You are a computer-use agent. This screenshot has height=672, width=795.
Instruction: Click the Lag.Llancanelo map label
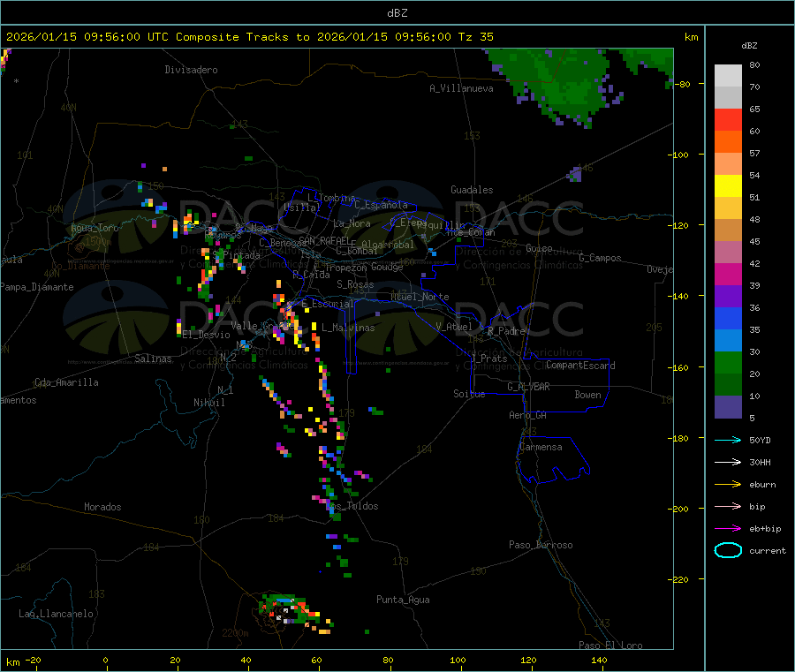pyautogui.click(x=56, y=614)
